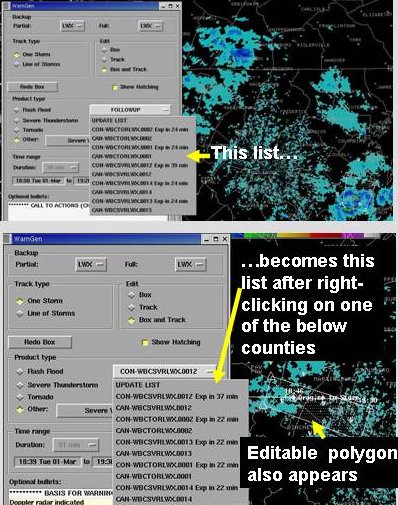Click the WarnGen title bar icon in lower window
The image size is (398, 505).
coord(8,239)
